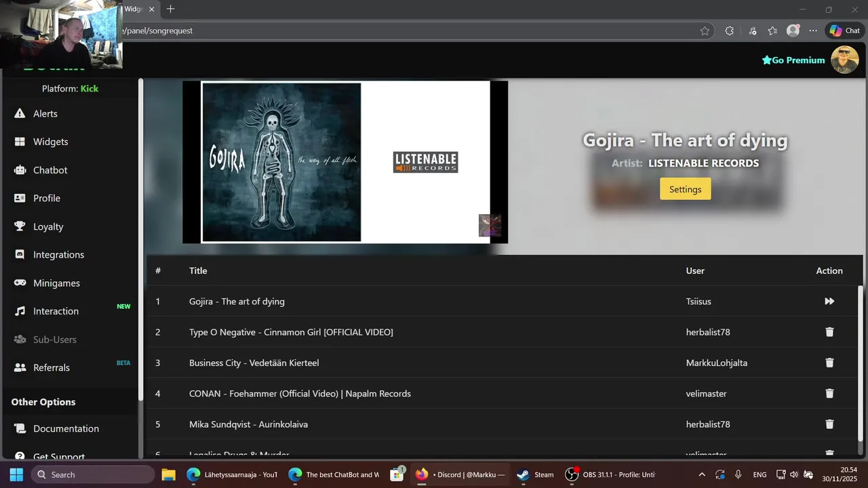Click the Go Premium link
This screenshot has width=868, height=488.
click(x=793, y=60)
